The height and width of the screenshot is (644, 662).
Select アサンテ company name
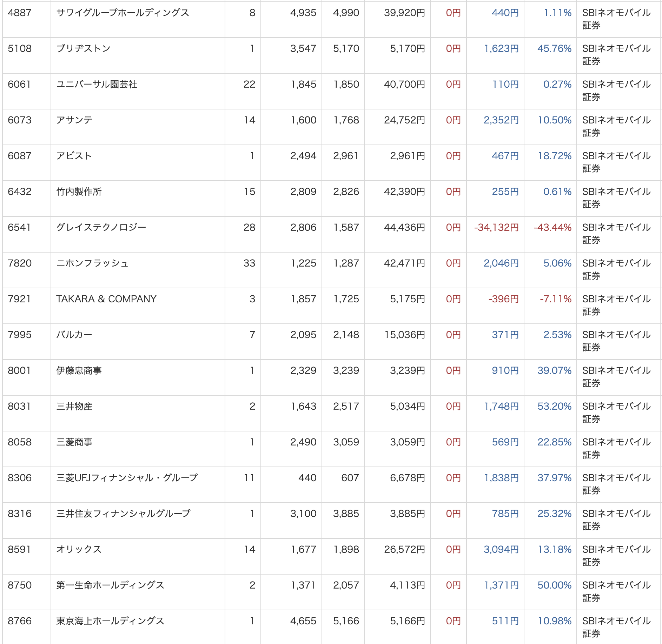tap(74, 120)
